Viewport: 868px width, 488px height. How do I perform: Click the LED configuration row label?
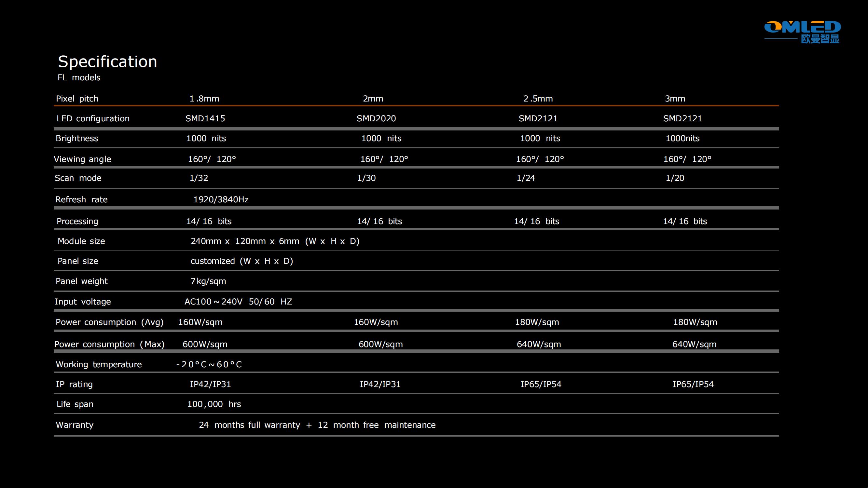click(x=93, y=118)
